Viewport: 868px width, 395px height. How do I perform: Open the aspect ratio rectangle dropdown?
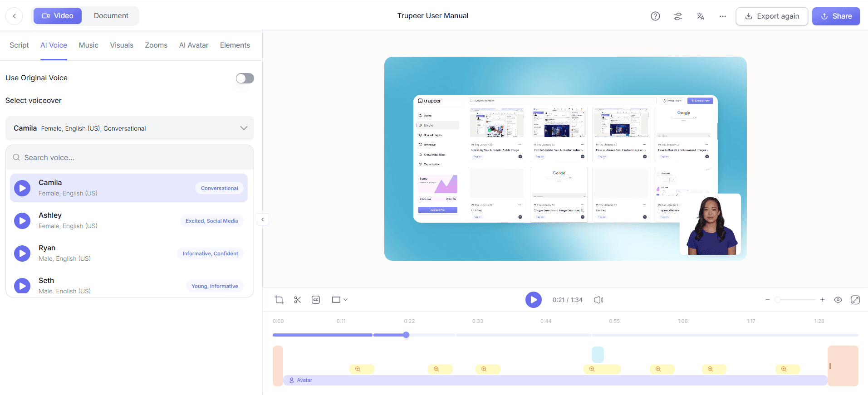click(339, 300)
